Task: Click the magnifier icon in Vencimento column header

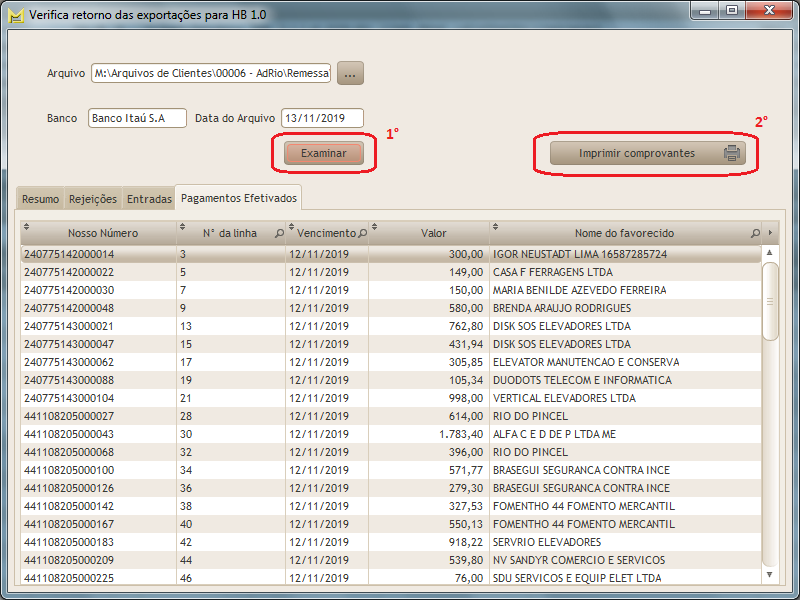Action: pyautogui.click(x=362, y=233)
